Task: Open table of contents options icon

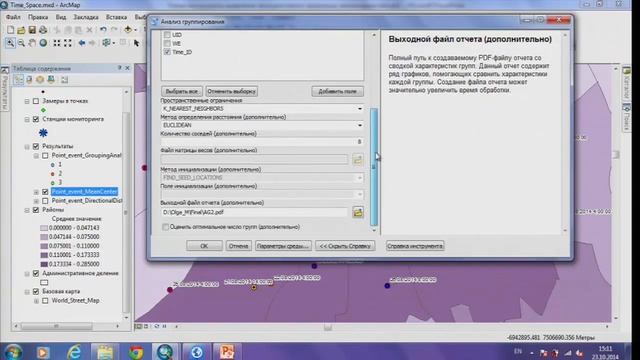Action: point(64,80)
